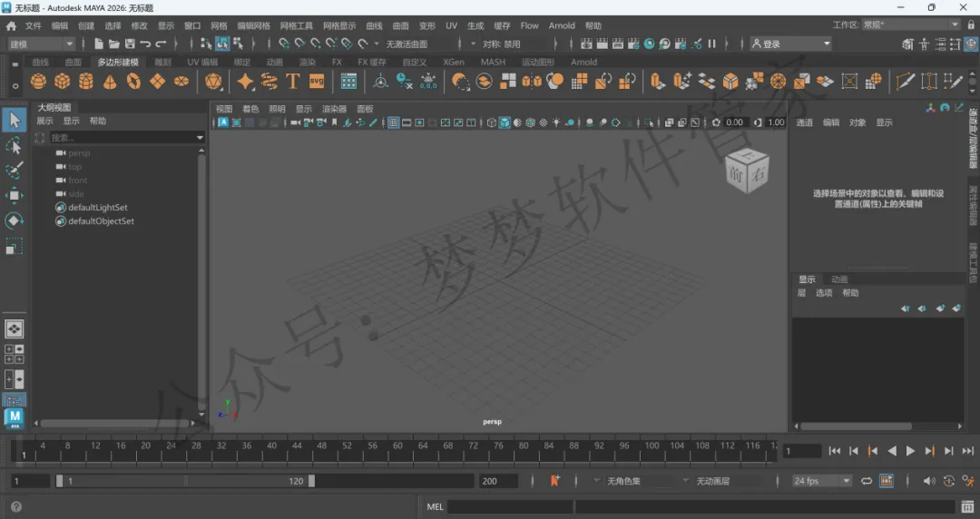
Task: Click the outliner search field
Action: (122, 138)
